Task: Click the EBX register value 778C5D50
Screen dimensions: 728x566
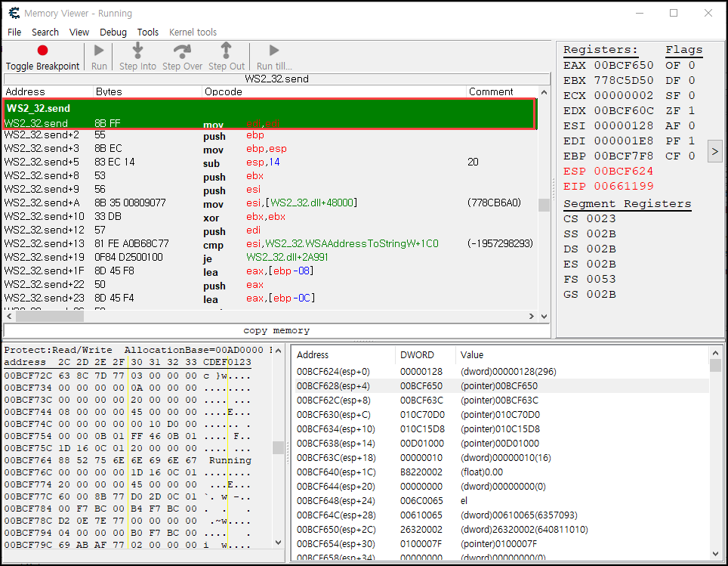Action: 624,80
